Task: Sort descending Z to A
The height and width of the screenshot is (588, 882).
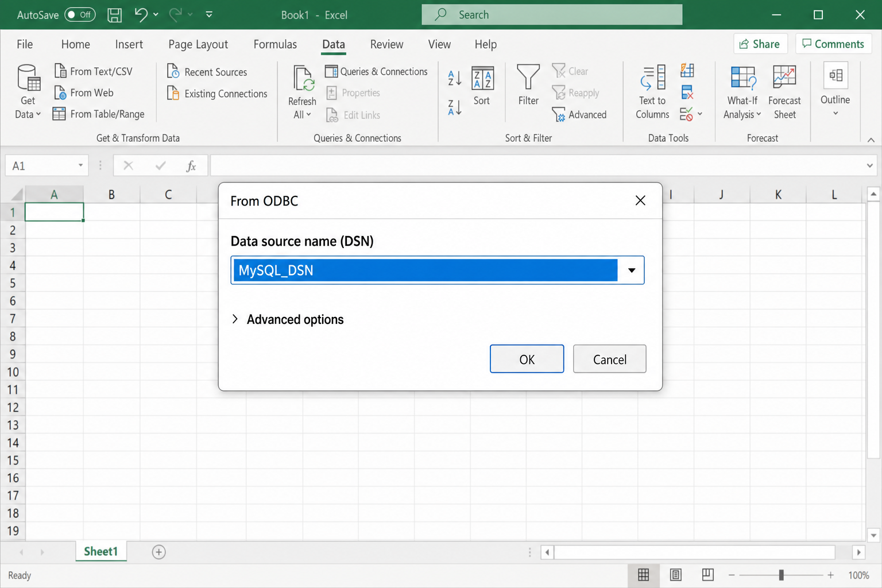Action: (x=454, y=107)
